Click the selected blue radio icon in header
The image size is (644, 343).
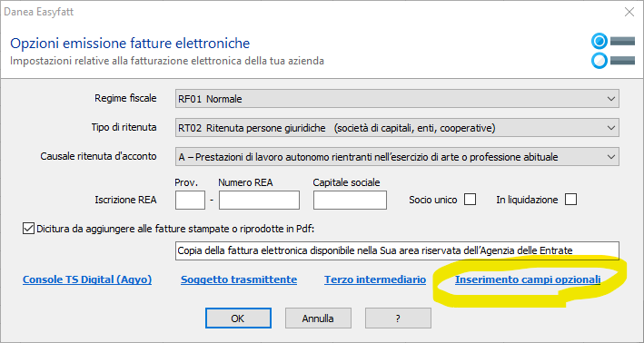click(x=599, y=41)
